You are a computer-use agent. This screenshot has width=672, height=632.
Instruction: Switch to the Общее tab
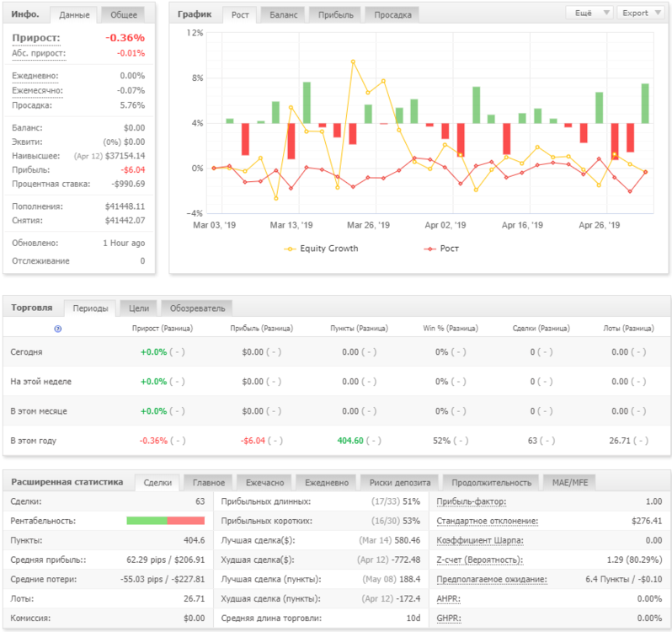point(124,15)
